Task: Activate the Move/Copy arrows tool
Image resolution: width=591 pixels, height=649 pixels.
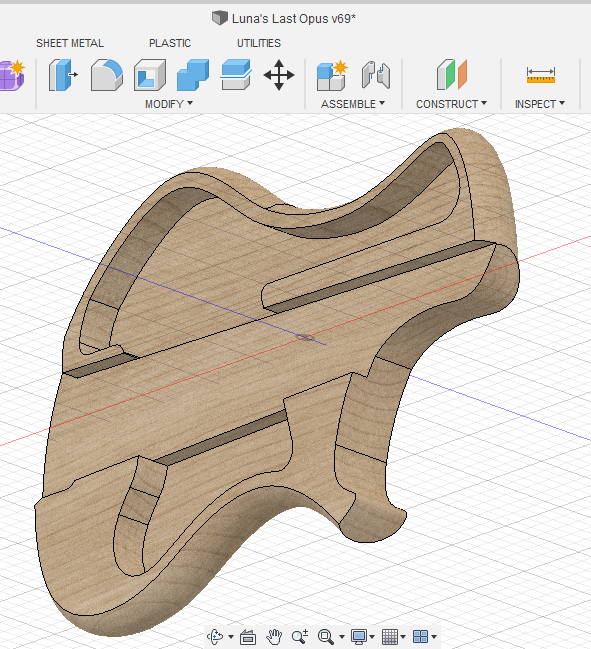Action: (279, 75)
